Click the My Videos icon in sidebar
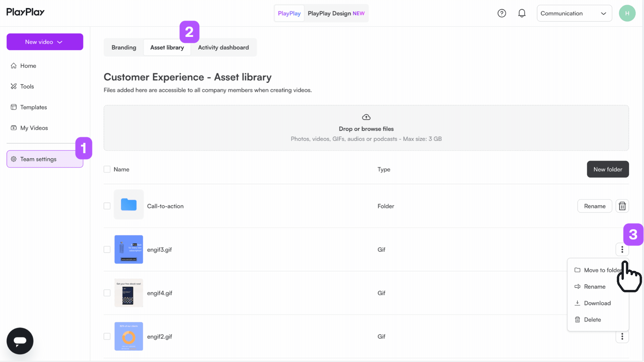The image size is (644, 362). [x=14, y=128]
